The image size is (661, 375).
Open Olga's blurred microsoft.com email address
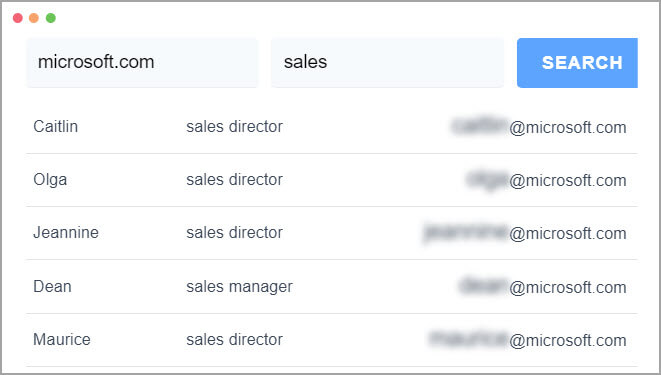546,180
